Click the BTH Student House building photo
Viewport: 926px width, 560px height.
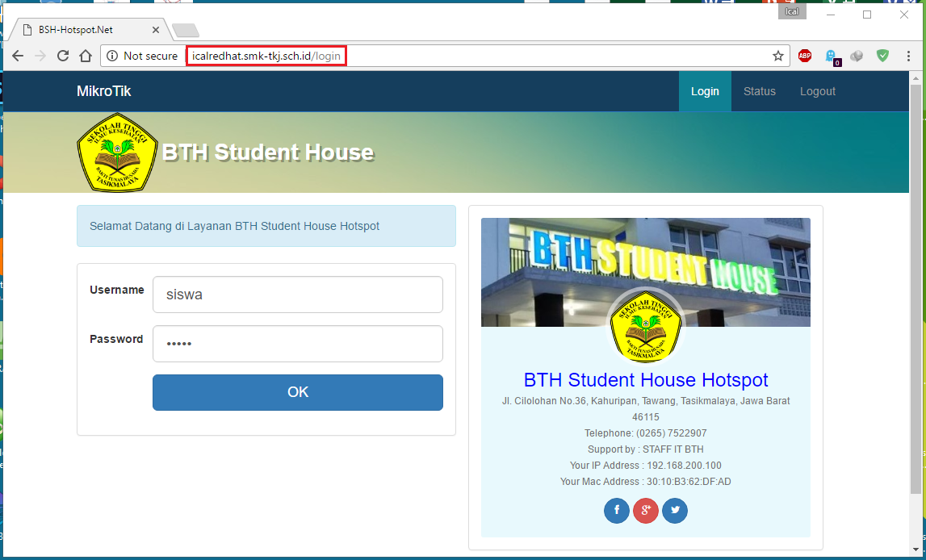click(646, 272)
